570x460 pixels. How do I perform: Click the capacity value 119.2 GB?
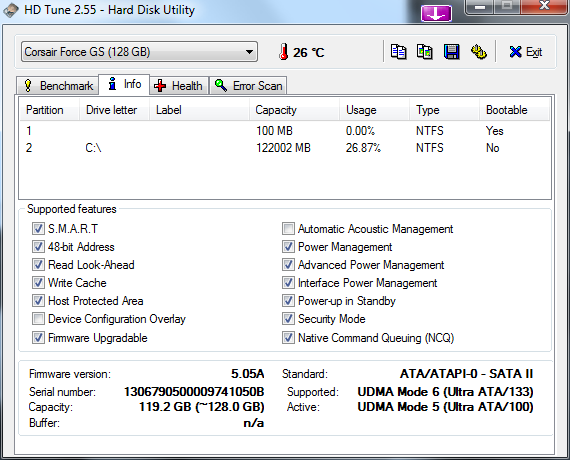tap(202, 407)
